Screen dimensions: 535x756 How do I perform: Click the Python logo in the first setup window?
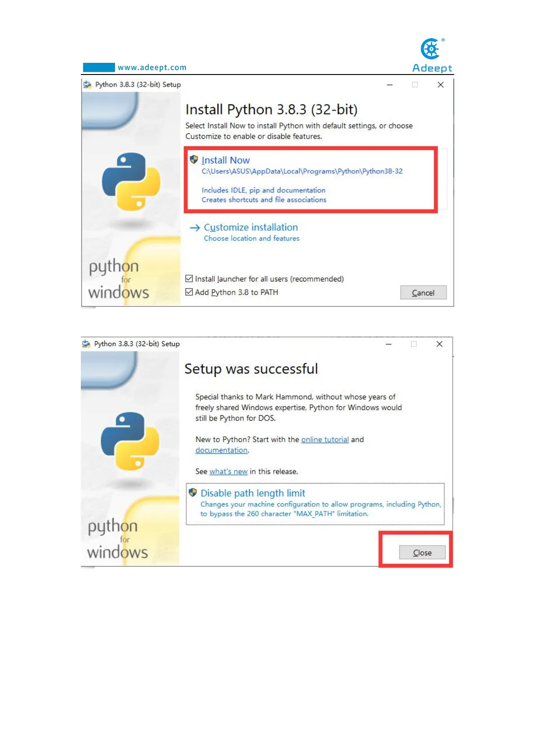(x=131, y=181)
